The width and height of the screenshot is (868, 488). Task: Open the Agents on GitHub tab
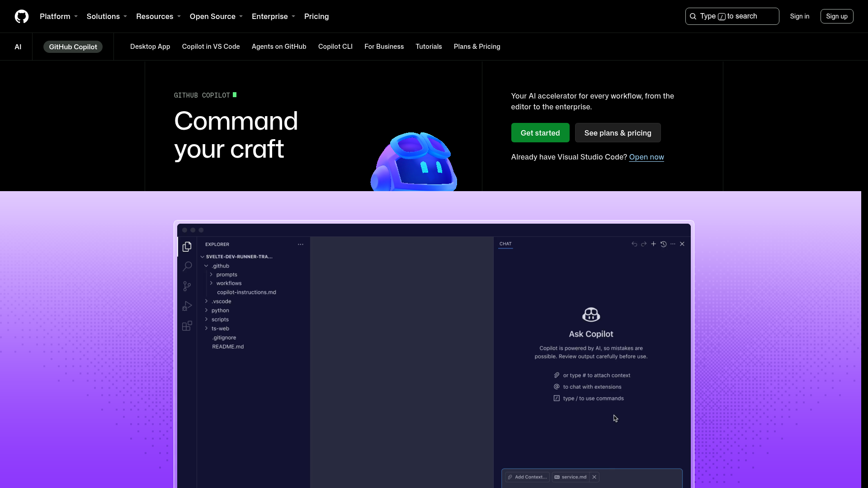click(x=279, y=47)
